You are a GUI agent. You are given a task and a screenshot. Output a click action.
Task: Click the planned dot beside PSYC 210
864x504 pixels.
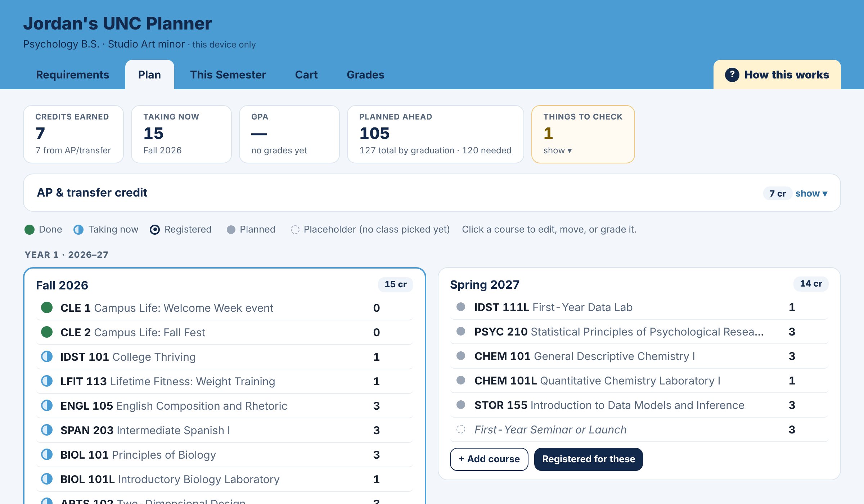coord(461,331)
